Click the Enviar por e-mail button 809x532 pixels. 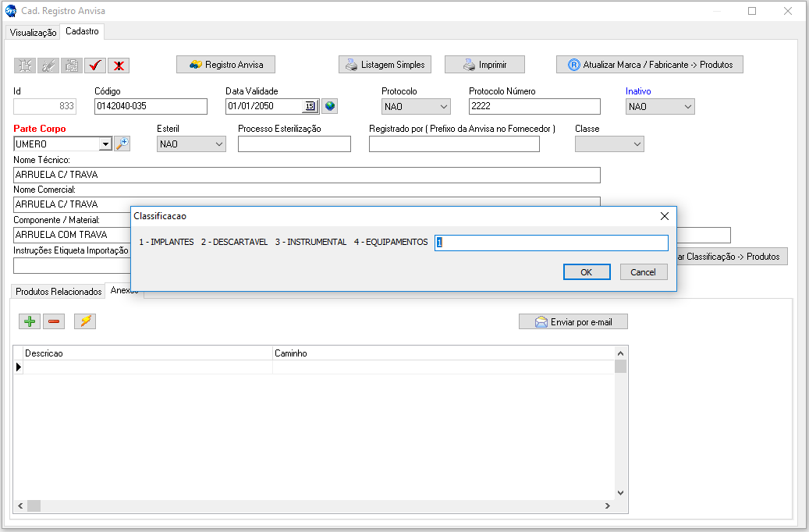pos(573,321)
